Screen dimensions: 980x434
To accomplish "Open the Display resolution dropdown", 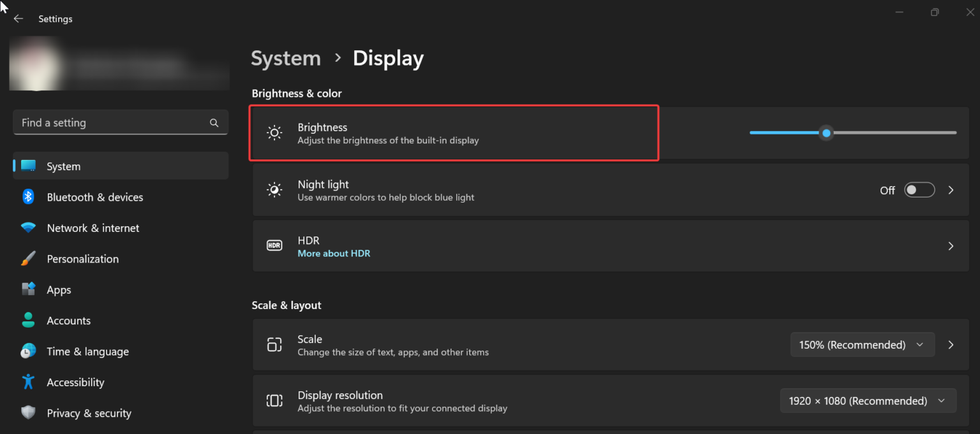I will (868, 400).
